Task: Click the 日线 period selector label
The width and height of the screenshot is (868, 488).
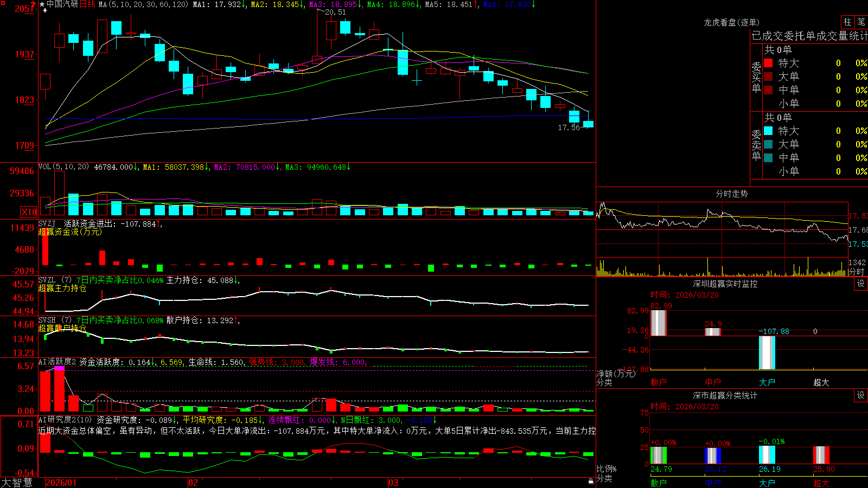Action: 87,4
